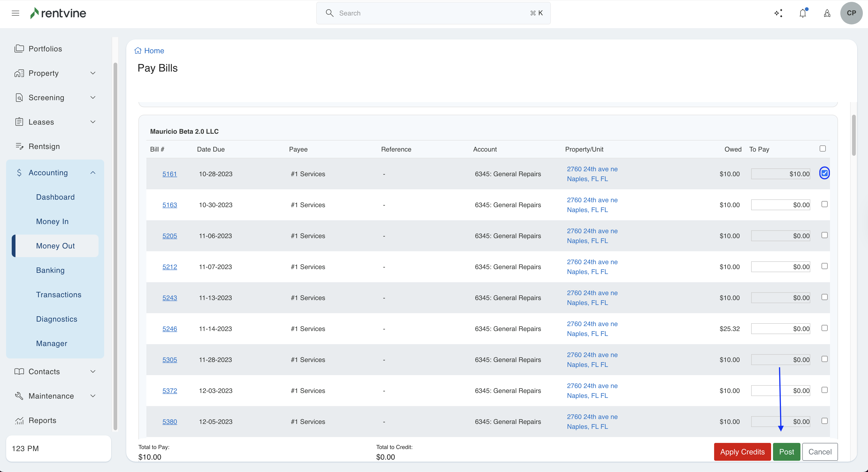Go to Transactions in Accounting
Viewport: 868px width, 472px height.
[59, 294]
